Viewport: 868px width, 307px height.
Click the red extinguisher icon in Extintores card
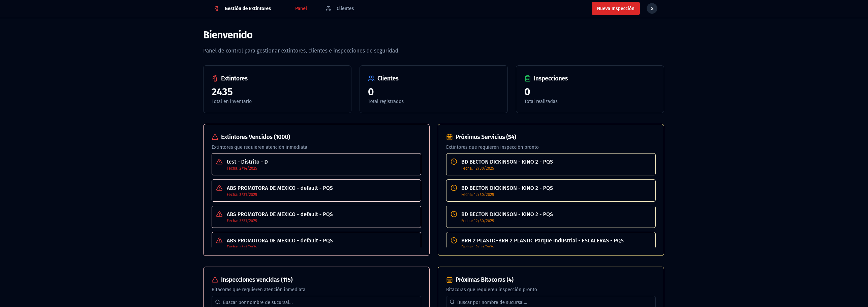[215, 78]
